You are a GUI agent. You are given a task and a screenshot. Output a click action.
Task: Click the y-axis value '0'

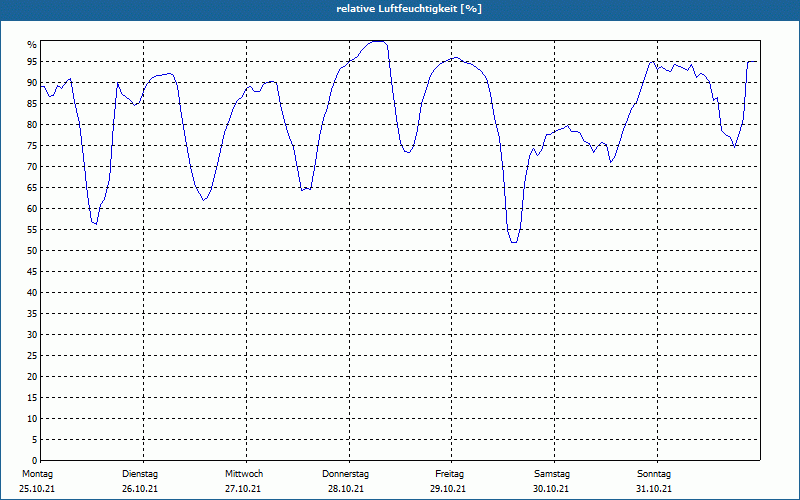click(35, 461)
